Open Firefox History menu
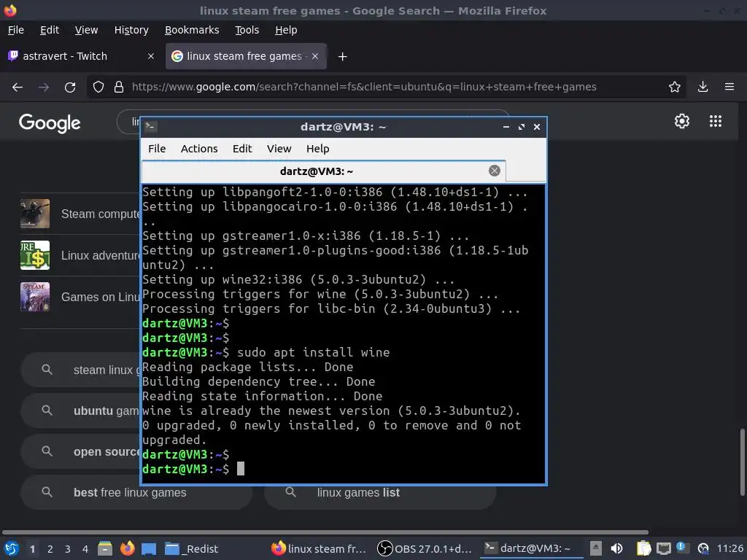 [131, 30]
